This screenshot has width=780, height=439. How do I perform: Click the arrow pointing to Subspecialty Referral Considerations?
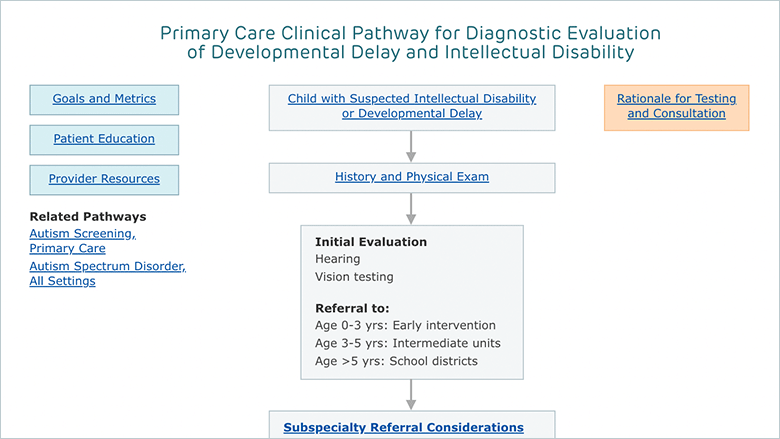(411, 395)
